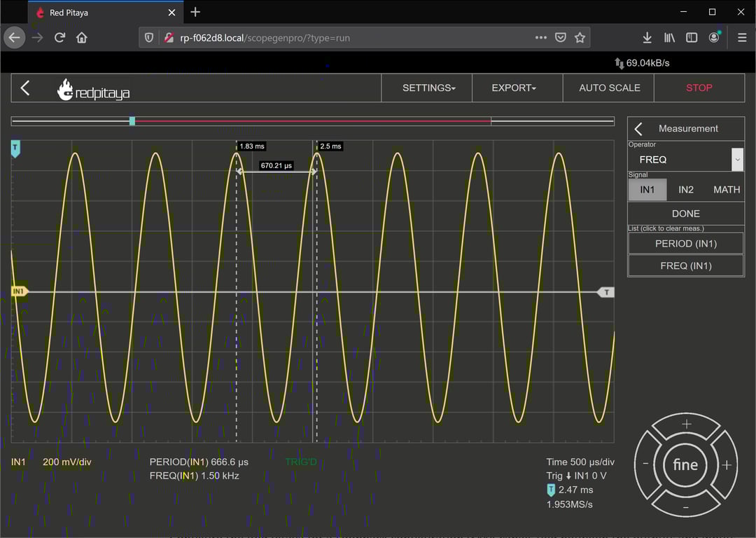Click the left minus of the joystick
The height and width of the screenshot is (538, 756).
646,464
